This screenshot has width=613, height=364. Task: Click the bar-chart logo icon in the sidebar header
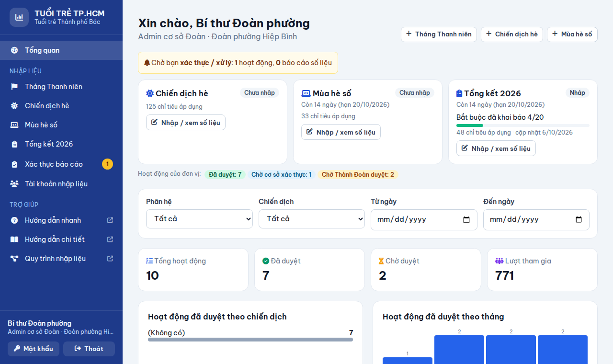(x=19, y=17)
